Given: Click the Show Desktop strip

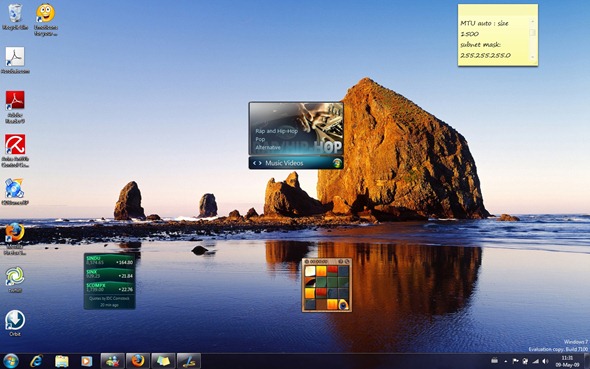Looking at the screenshot, I should pos(587,361).
